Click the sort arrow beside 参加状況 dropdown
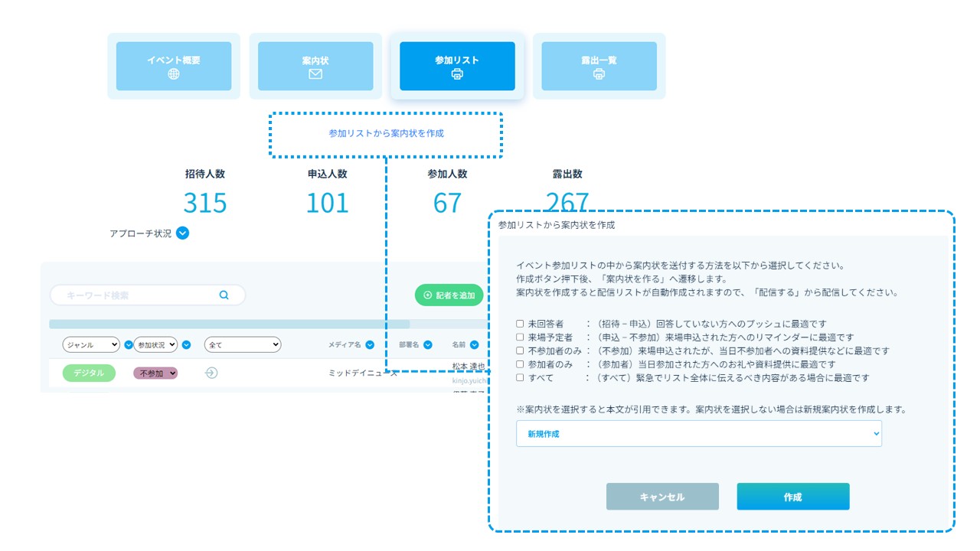Viewport: 980px width, 551px height. tap(187, 345)
